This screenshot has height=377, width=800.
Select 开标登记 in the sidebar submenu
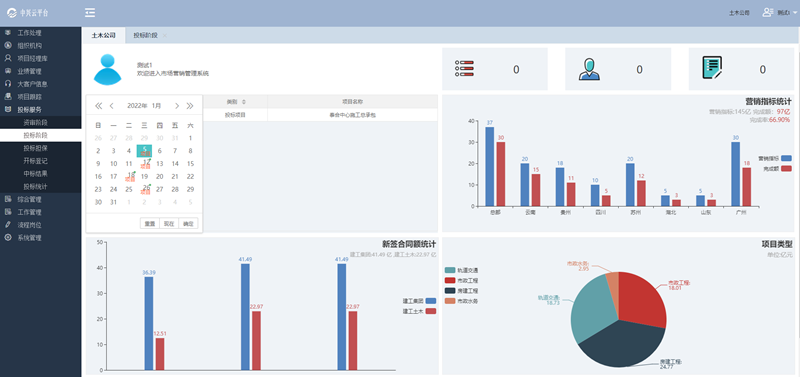click(36, 161)
